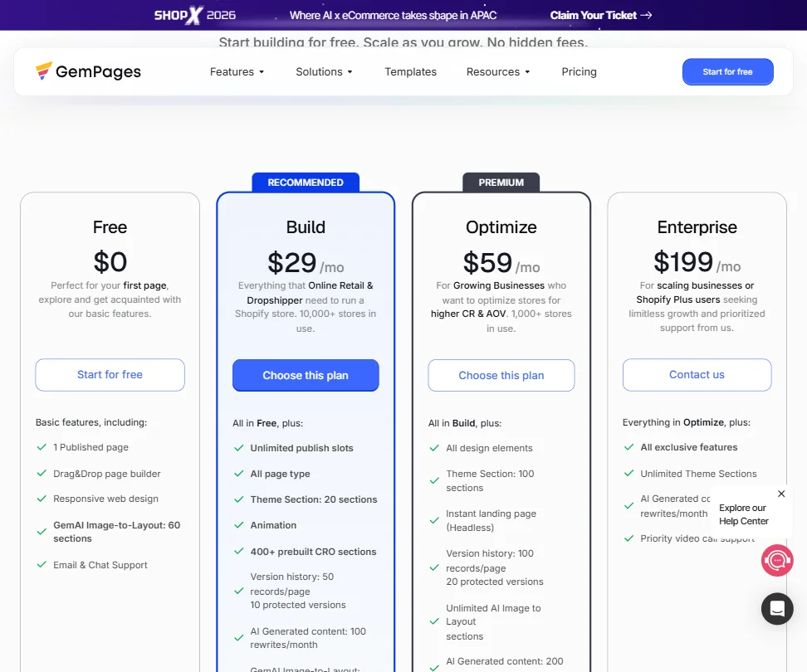Screen dimensions: 807x672
Task: Click the checkmark beside GemAI Image-to-Layout: 60 sections
Action: [x=42, y=532]
